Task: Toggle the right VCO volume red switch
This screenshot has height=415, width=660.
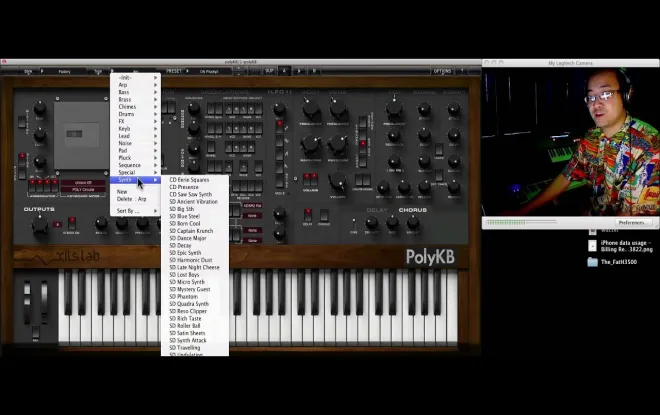Action: tap(314, 179)
